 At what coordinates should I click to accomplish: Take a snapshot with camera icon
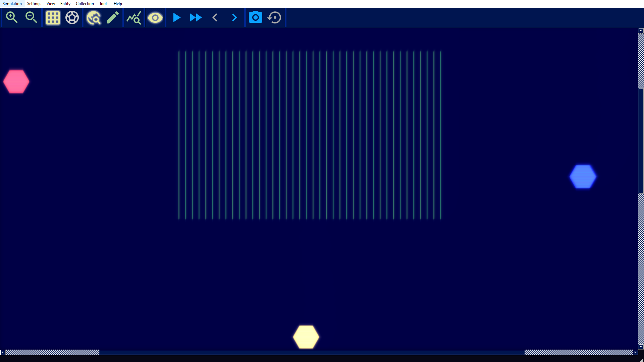click(255, 17)
